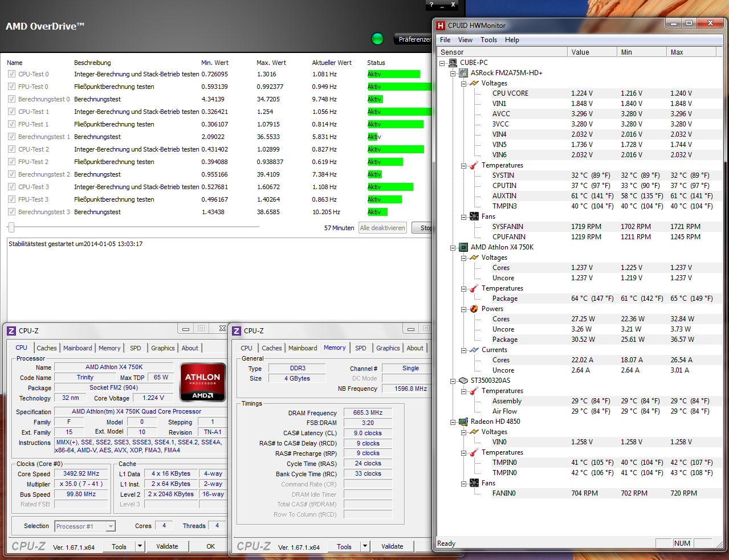Click the Value column header in HWMonitor

(x=592, y=52)
